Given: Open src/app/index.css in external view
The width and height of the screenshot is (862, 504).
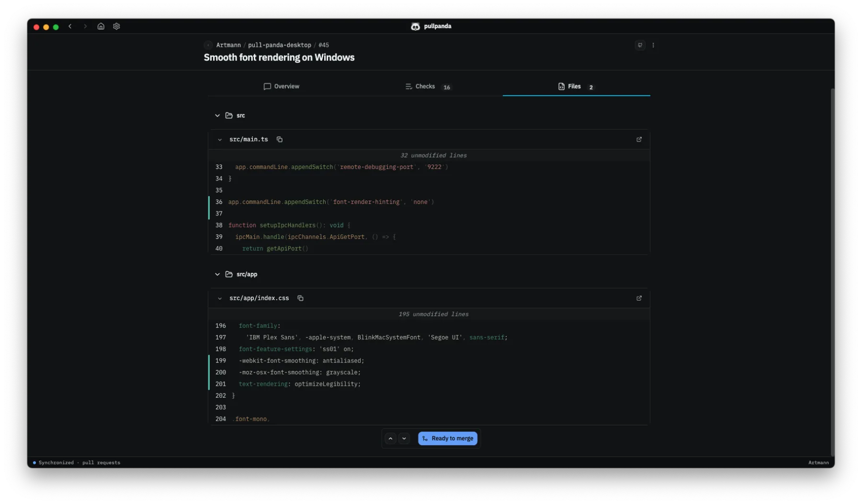Looking at the screenshot, I should (639, 298).
